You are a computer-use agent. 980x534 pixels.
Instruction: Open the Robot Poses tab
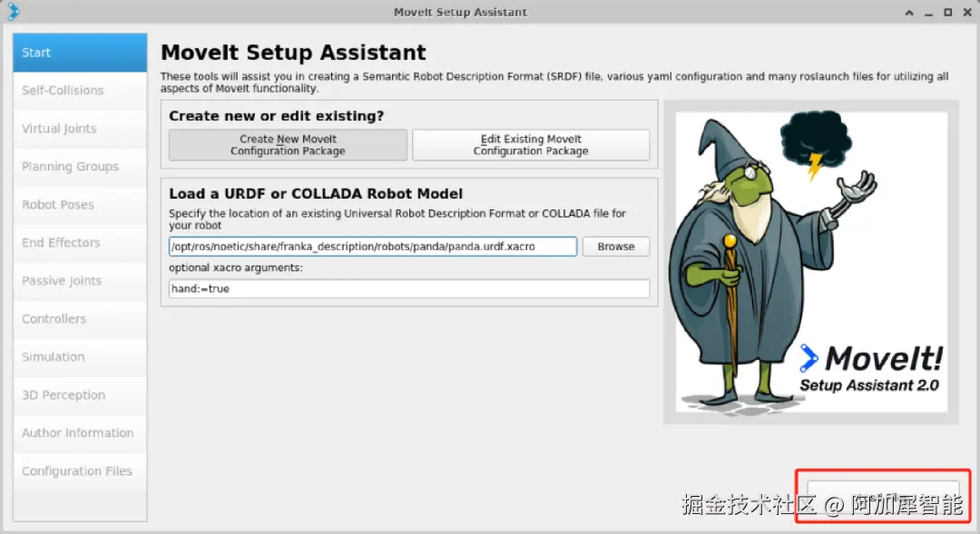tap(80, 205)
